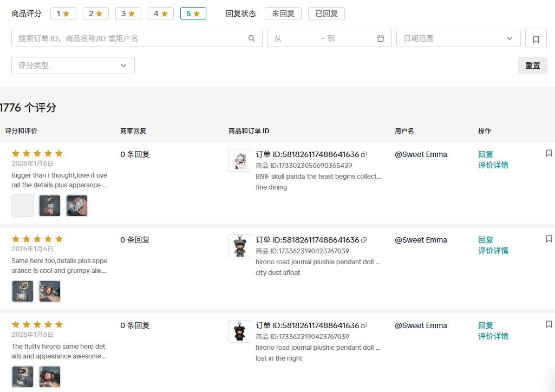555x392 pixels.
Task: Bookmark the lost in the night review
Action: click(549, 324)
